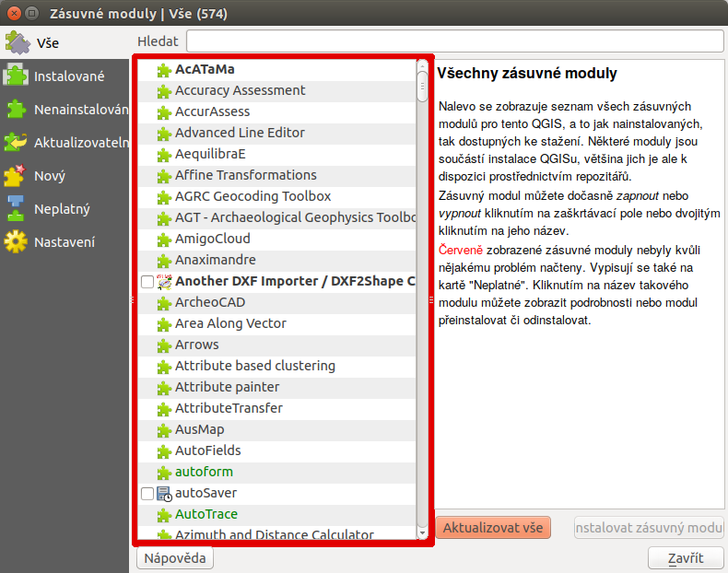Click the Nenainstalované green puzzle icon
The height and width of the screenshot is (573, 728).
(17, 109)
